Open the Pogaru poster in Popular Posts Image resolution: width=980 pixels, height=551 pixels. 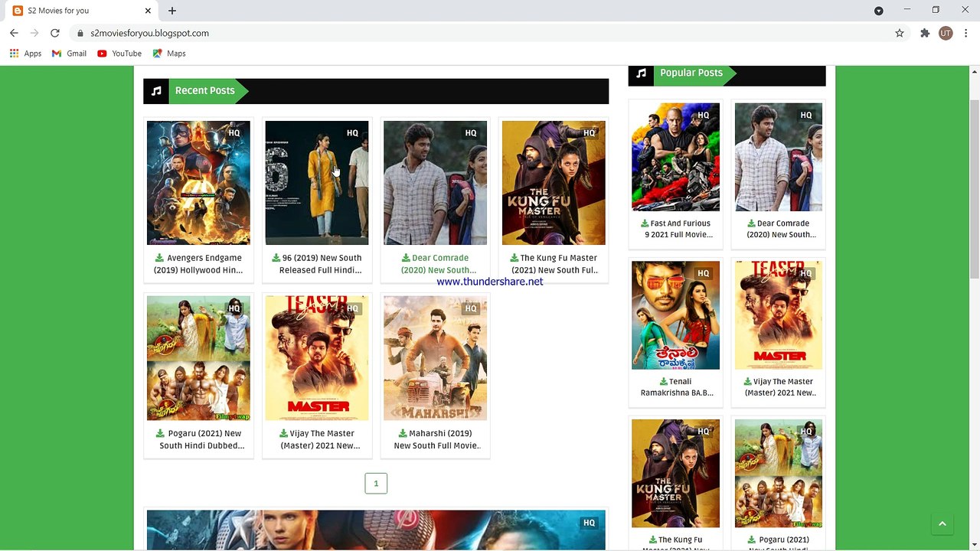click(x=779, y=473)
